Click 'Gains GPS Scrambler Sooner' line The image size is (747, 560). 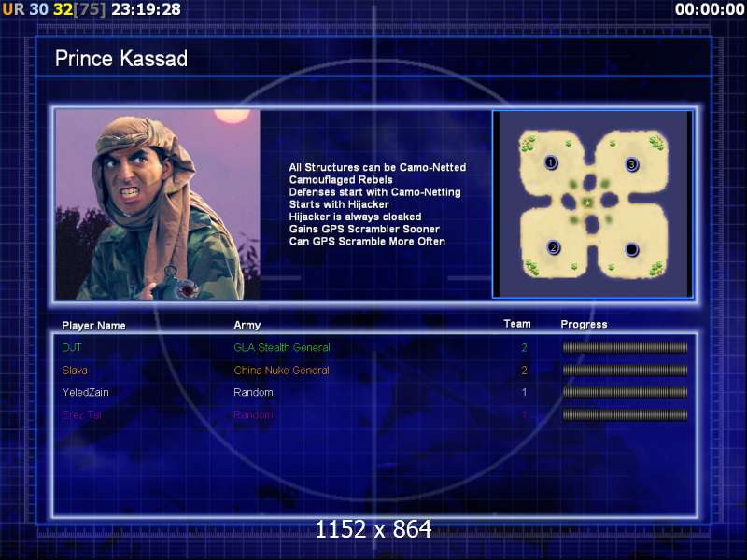364,229
